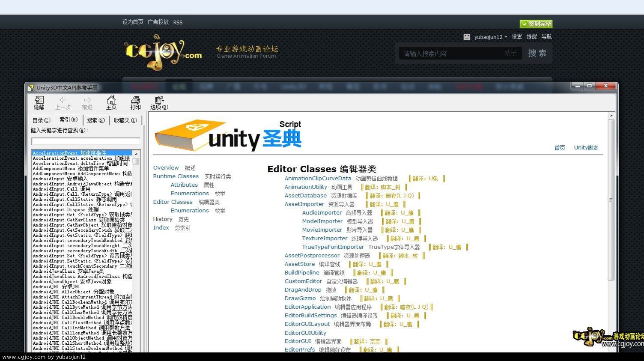Click the Unity3D help window title icon
644x361 pixels.
31,88
